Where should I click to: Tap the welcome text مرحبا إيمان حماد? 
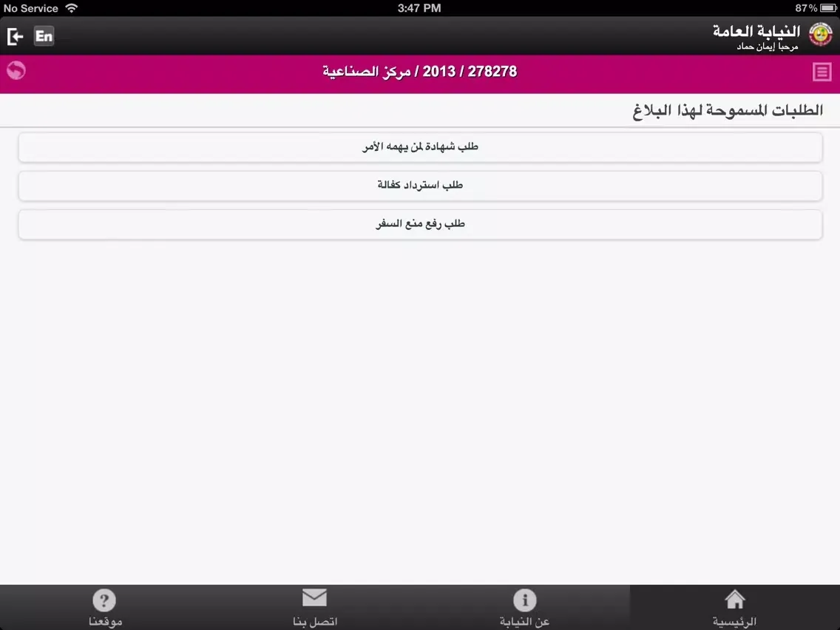pyautogui.click(x=767, y=47)
